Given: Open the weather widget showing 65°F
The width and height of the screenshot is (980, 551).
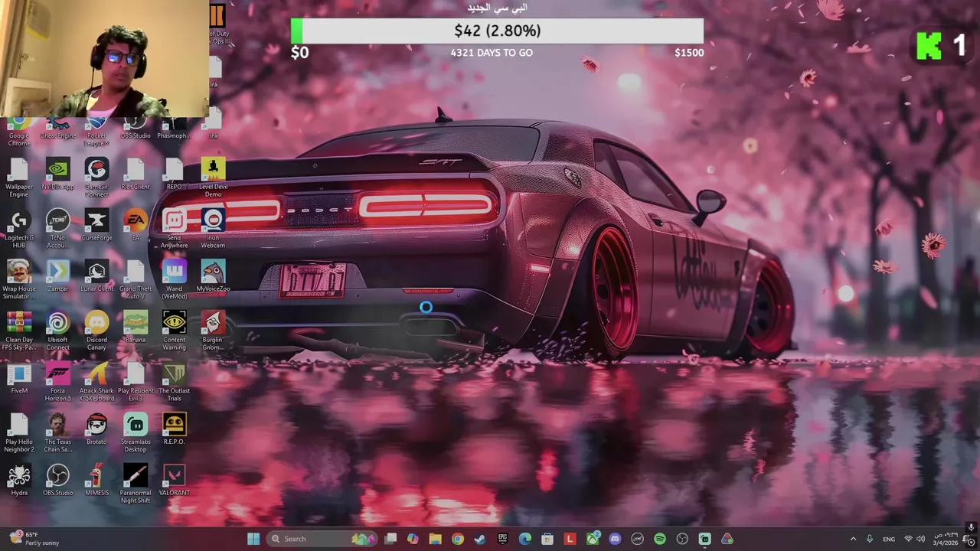Looking at the screenshot, I should (32, 539).
